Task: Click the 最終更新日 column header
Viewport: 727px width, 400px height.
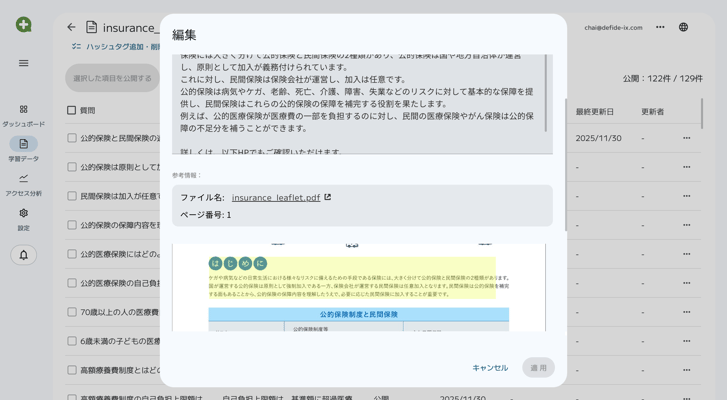Action: (x=595, y=112)
